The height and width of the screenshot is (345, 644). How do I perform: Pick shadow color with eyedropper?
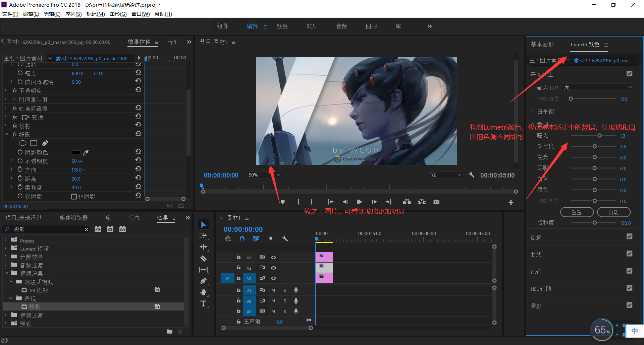click(86, 152)
